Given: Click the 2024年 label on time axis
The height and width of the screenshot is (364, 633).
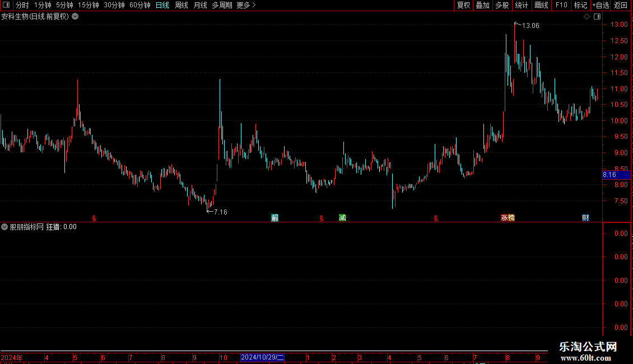Looking at the screenshot, I should (12, 357).
